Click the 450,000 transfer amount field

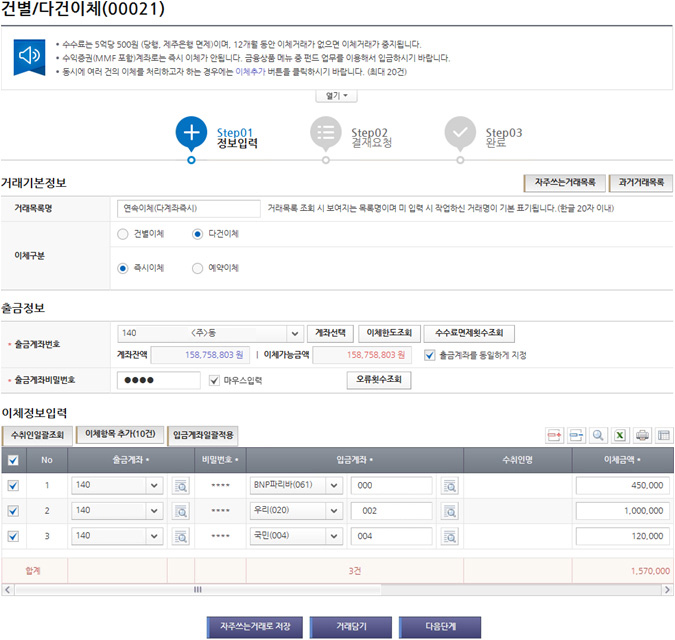[623, 485]
